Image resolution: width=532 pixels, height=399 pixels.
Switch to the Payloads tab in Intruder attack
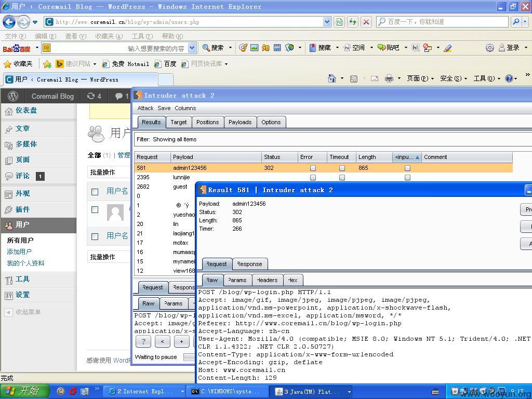pos(240,122)
